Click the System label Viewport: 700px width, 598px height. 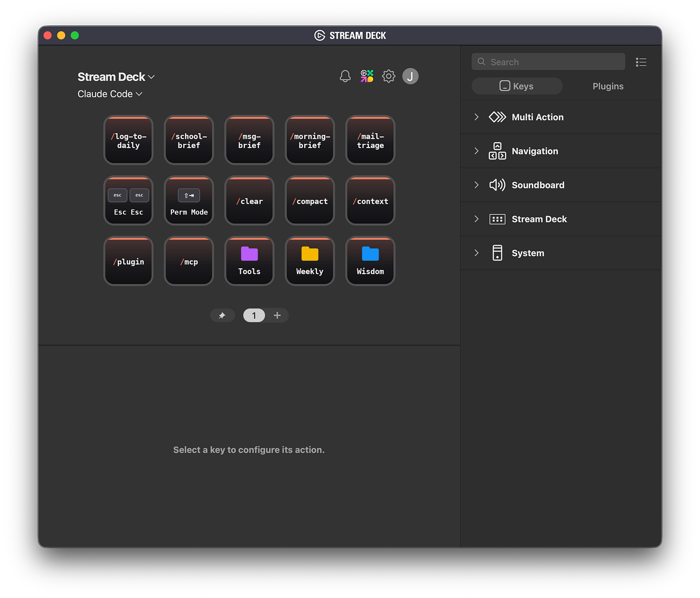point(528,253)
